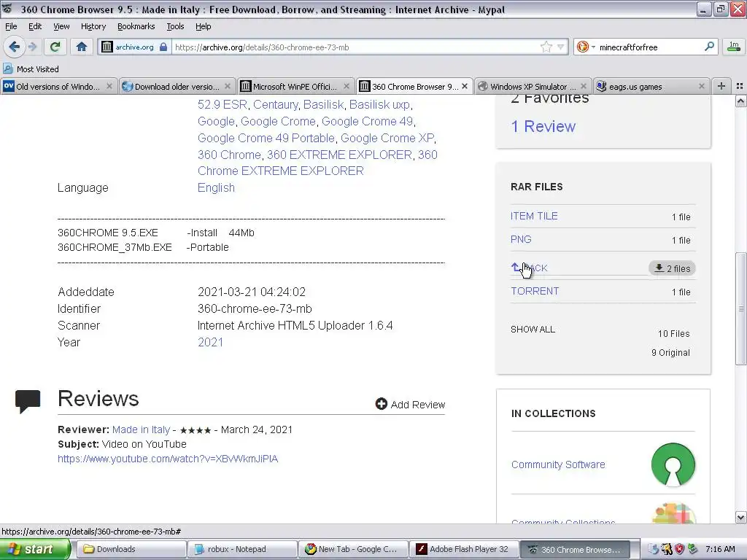Screen dimensions: 747x560
Task: Close the Microsoft WinPE tab
Action: pos(347,86)
